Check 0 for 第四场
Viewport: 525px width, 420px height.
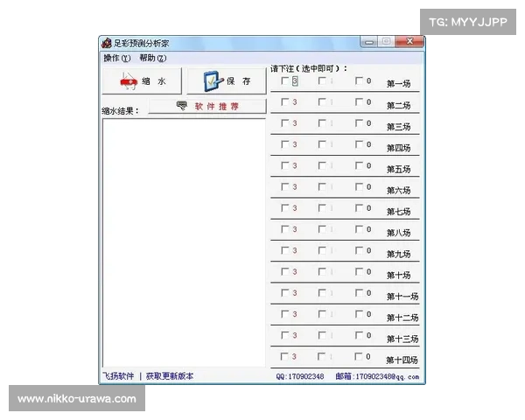tap(359, 144)
